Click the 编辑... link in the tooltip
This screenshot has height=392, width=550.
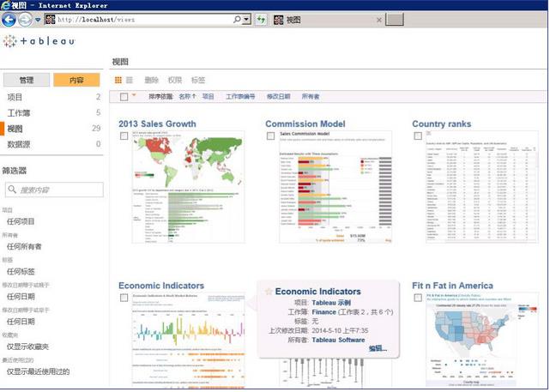tap(378, 348)
